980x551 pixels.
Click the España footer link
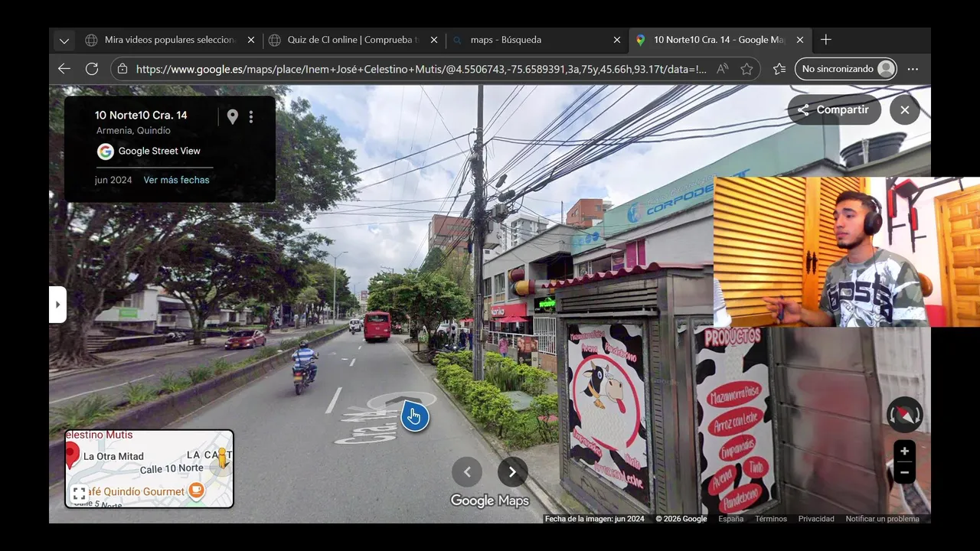coord(730,519)
